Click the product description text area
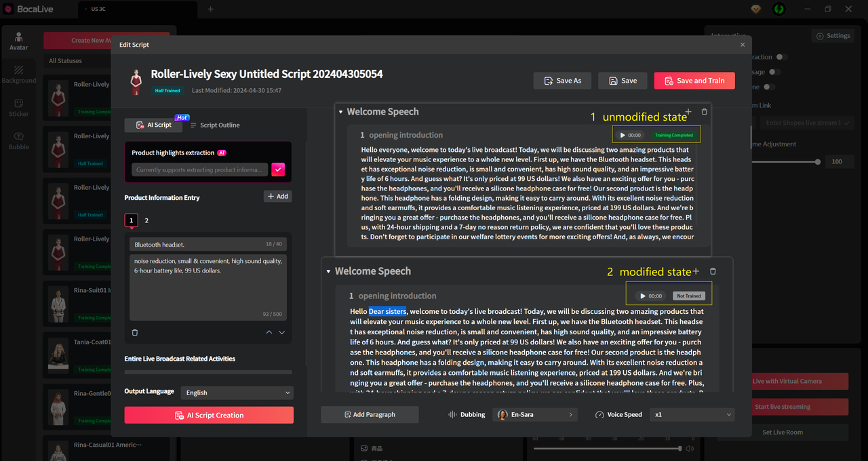 pyautogui.click(x=208, y=286)
